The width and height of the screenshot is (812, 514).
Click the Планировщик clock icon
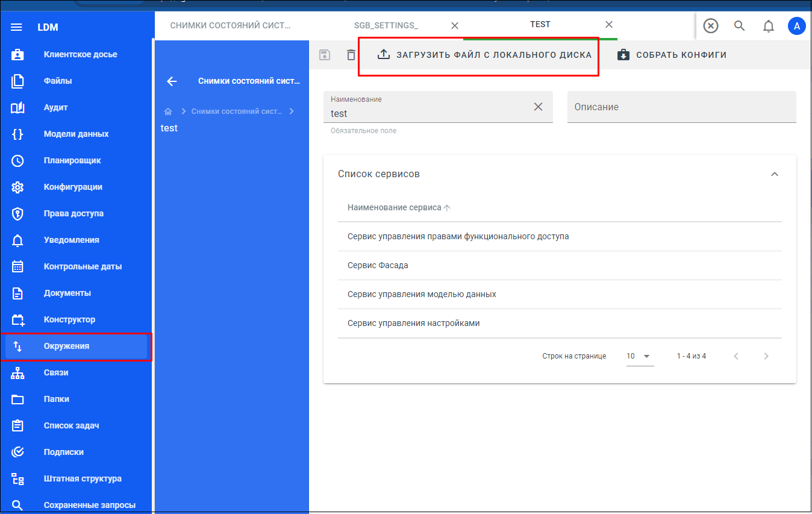click(17, 160)
